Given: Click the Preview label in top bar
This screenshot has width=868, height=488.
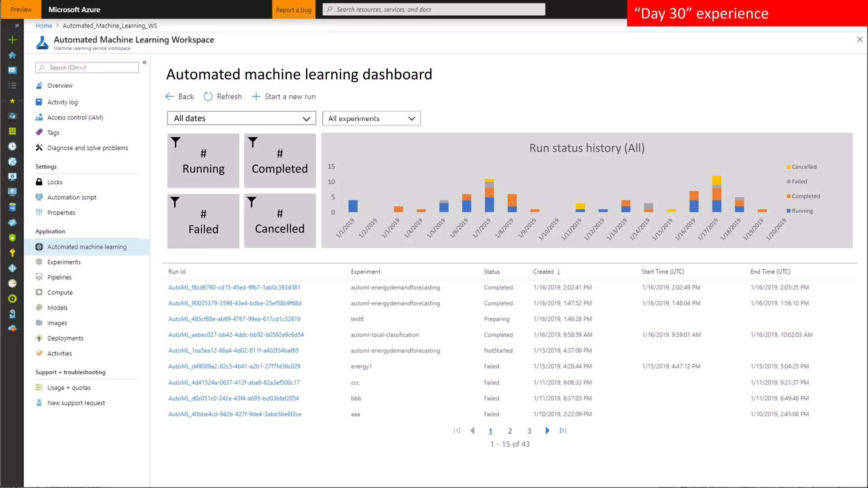Looking at the screenshot, I should coord(21,9).
